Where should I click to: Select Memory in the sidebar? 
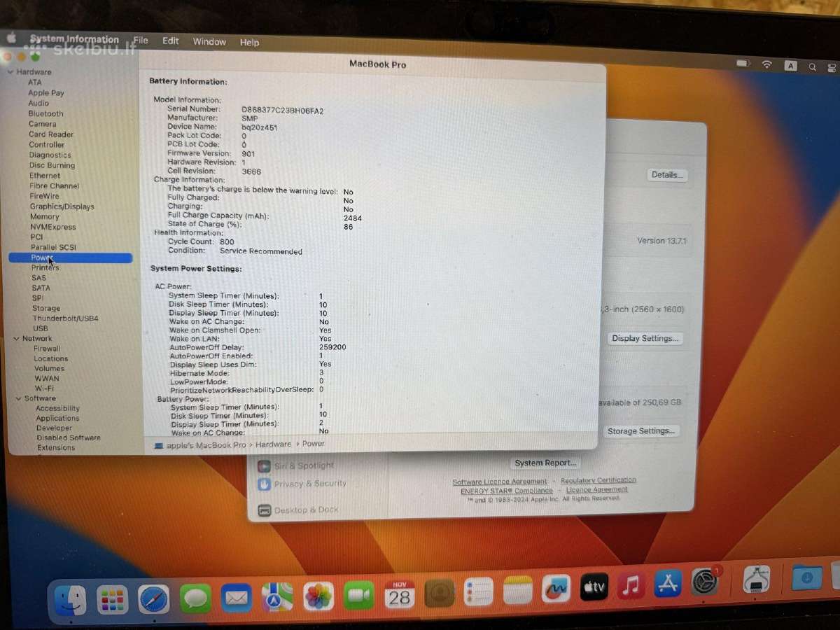point(44,217)
